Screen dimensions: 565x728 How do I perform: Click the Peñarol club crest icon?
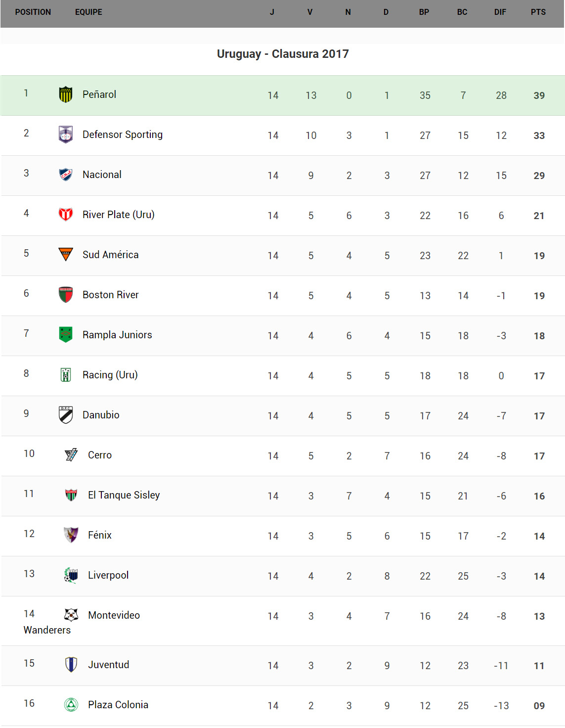(x=66, y=94)
